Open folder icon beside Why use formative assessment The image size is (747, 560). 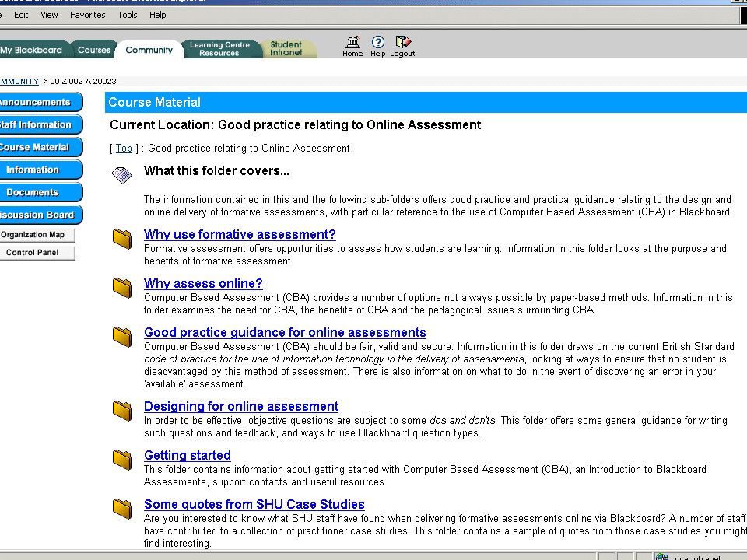tap(122, 239)
